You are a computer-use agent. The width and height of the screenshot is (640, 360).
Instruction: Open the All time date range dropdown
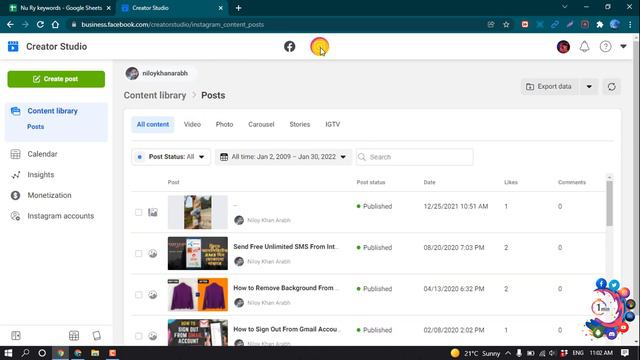coord(283,157)
